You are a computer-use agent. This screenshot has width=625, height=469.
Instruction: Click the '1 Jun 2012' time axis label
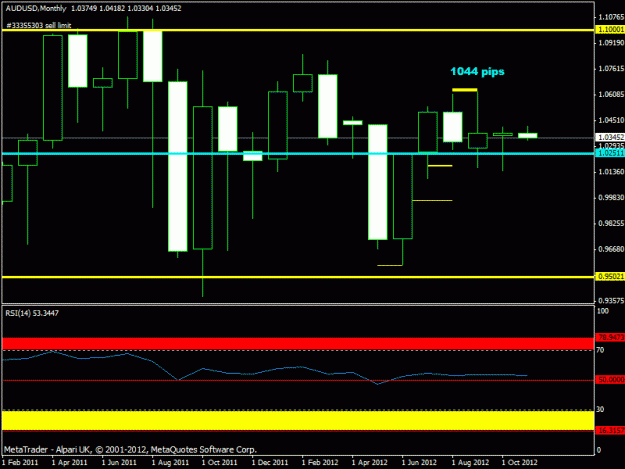(x=419, y=463)
